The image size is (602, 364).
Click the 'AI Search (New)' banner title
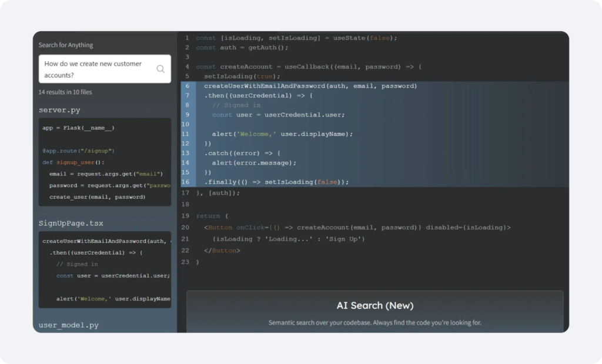(375, 306)
